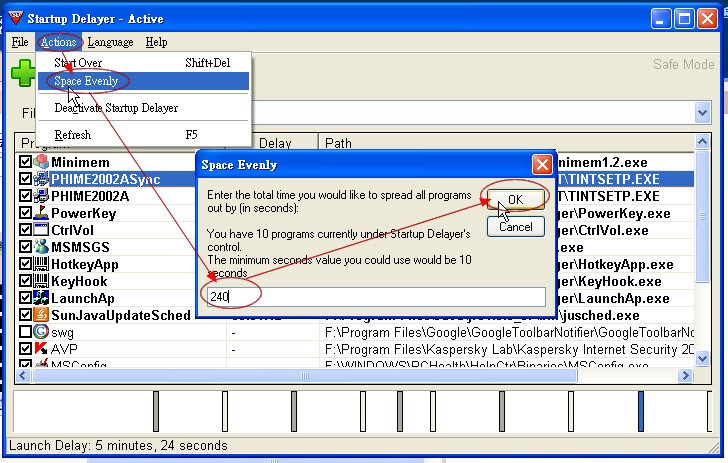Click the LaunchAp icon

41,298
